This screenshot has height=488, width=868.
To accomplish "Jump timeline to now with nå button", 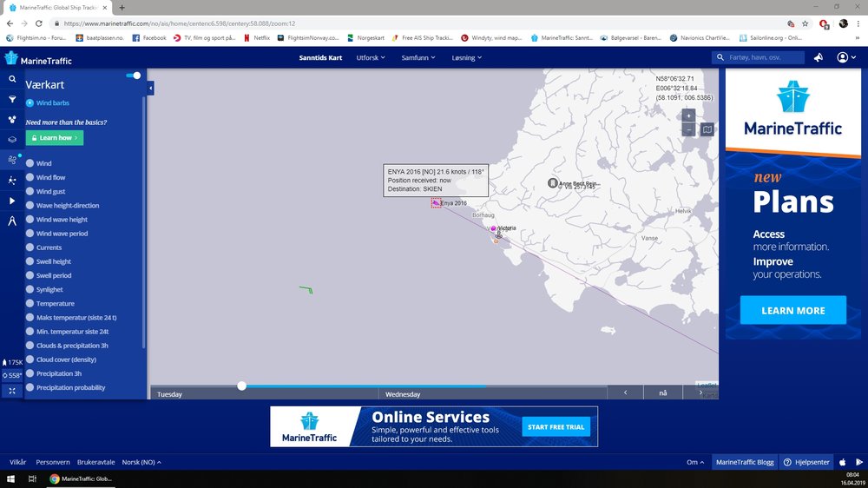I will point(663,392).
